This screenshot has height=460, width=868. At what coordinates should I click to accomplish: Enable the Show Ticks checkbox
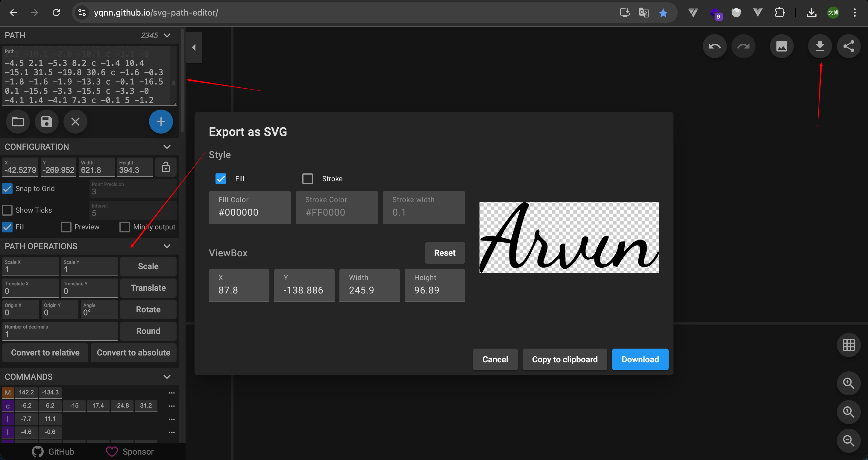[7, 210]
